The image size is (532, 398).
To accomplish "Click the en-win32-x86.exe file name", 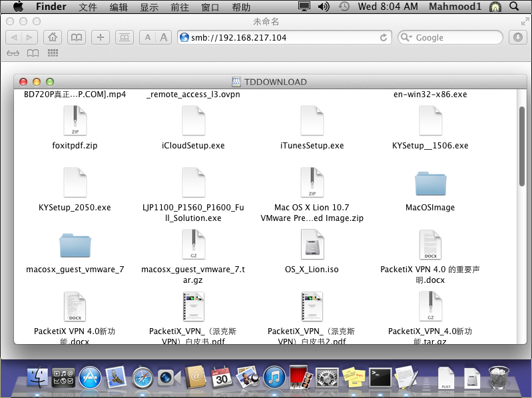I will [430, 95].
